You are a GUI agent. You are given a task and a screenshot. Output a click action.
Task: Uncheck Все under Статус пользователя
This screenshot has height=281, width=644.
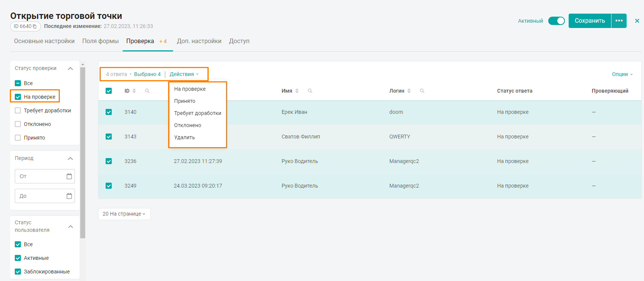coord(18,244)
